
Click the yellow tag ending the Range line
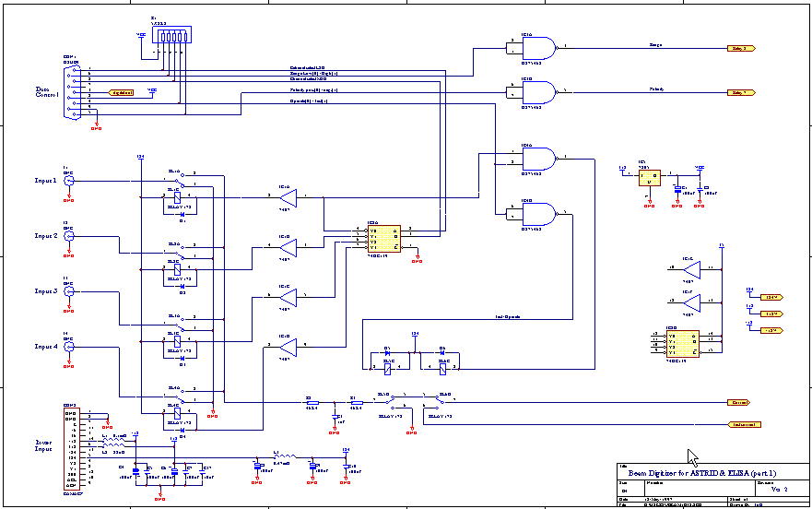(x=742, y=48)
